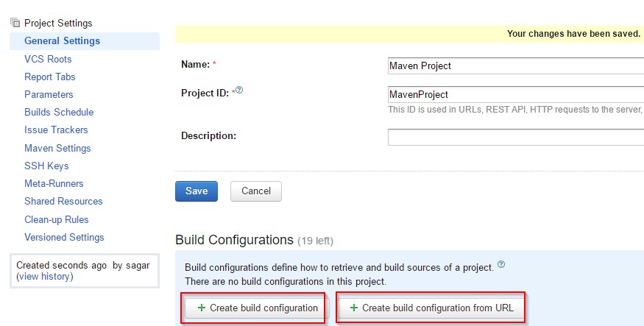Image resolution: width=644 pixels, height=326 pixels.
Task: Click the green plus on Create build configuration
Action: click(x=201, y=308)
